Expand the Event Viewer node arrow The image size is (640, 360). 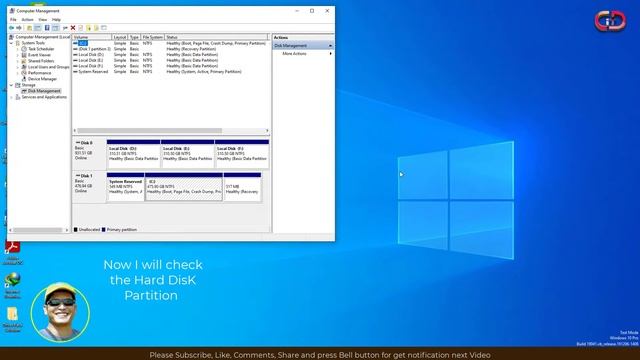(18, 55)
